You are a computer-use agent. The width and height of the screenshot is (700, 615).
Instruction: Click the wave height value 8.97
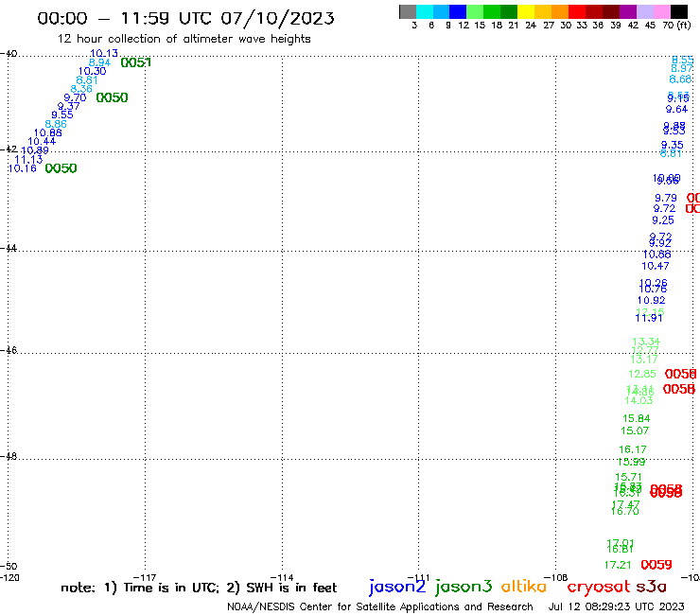682,68
